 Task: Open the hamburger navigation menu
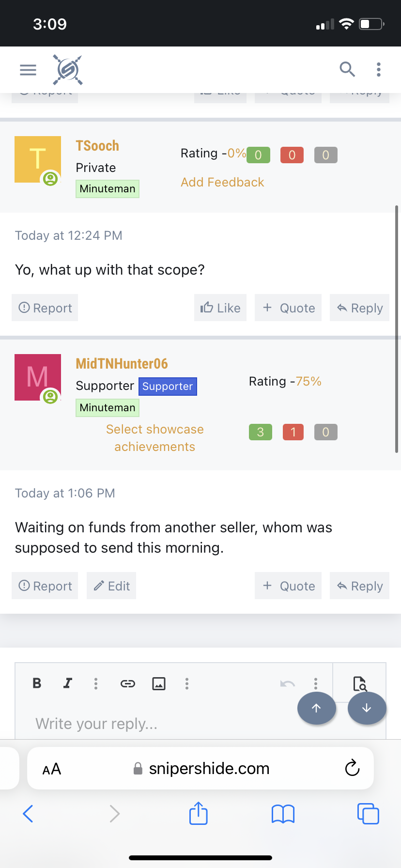28,70
